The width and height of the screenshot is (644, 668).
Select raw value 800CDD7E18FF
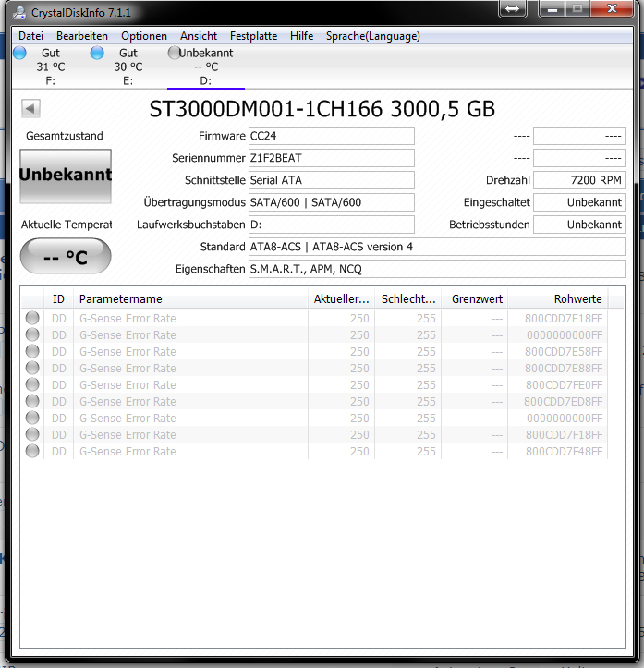click(x=564, y=319)
